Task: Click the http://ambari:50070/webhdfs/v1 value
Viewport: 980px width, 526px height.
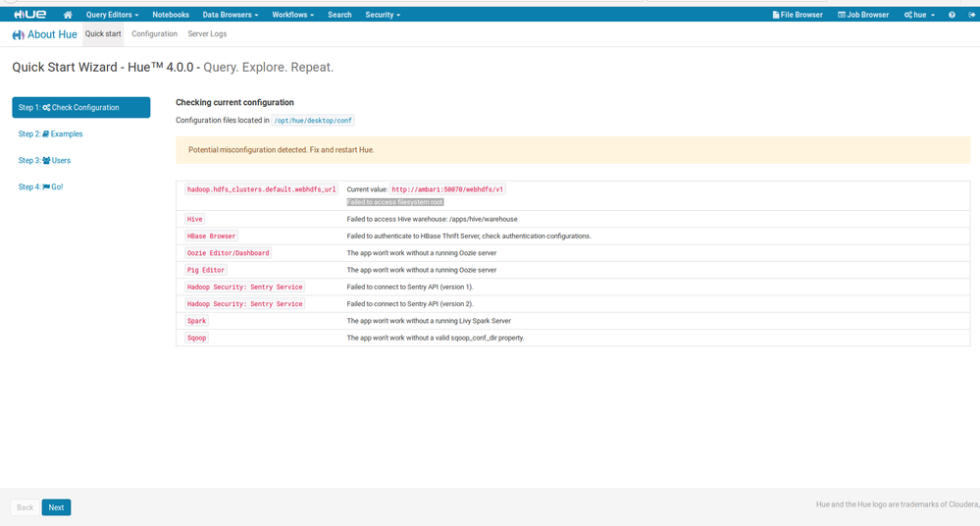Action: (x=447, y=188)
